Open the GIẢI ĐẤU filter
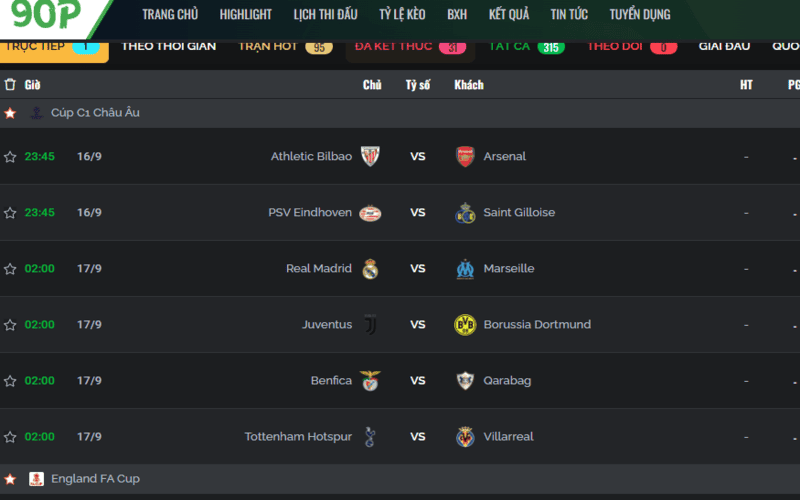This screenshot has height=500, width=800. click(724, 46)
